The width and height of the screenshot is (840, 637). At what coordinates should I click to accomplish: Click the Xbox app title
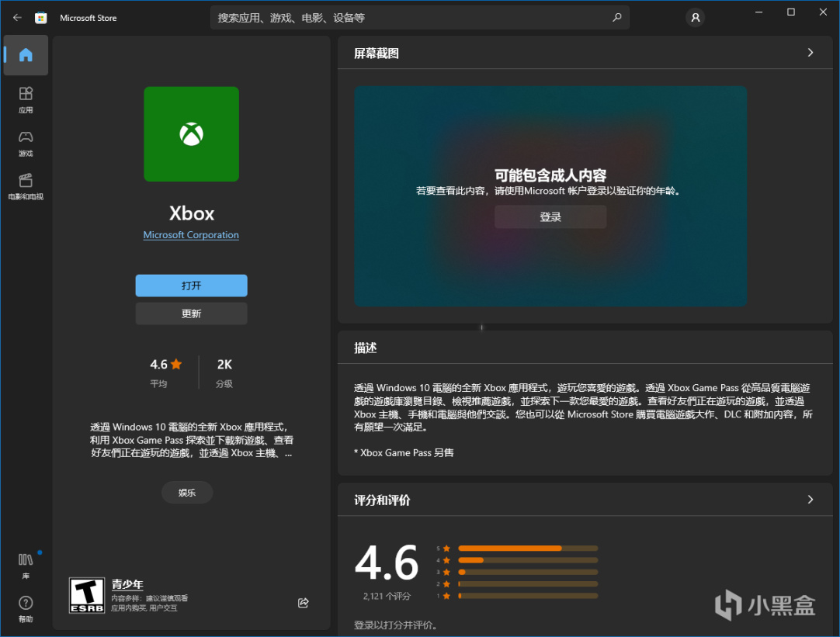tap(191, 213)
